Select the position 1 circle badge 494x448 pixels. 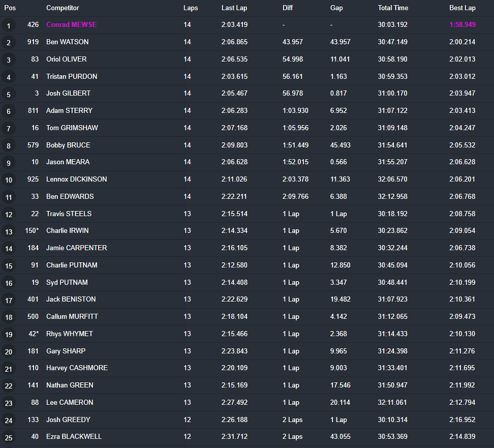click(x=9, y=25)
